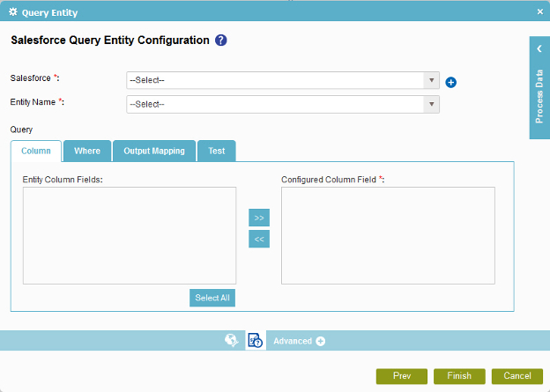Click inside the Configured Column Field list

click(388, 235)
